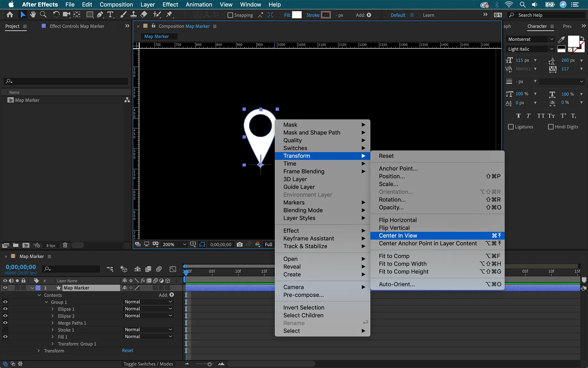Expand the Stroke 1 properties
The height and width of the screenshot is (368, 588).
pyautogui.click(x=52, y=330)
